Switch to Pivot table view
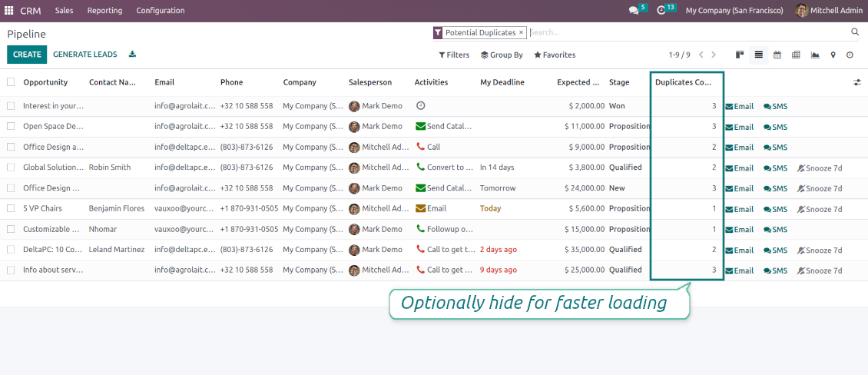868x375 pixels. click(x=796, y=55)
